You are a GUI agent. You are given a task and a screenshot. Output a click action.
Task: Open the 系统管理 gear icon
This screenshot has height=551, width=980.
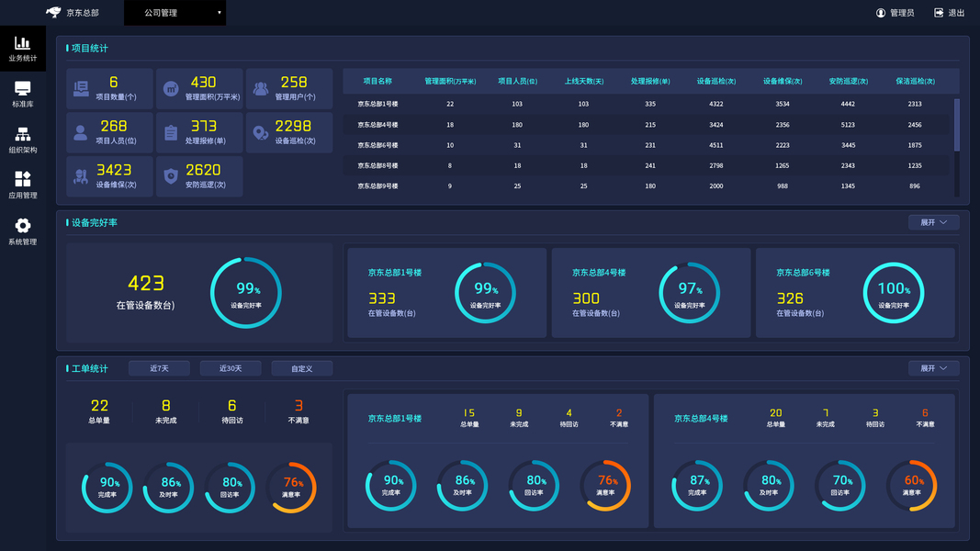(22, 226)
